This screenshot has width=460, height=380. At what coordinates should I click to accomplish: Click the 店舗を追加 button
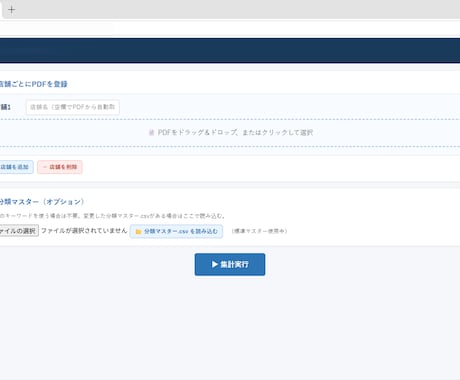point(16,167)
